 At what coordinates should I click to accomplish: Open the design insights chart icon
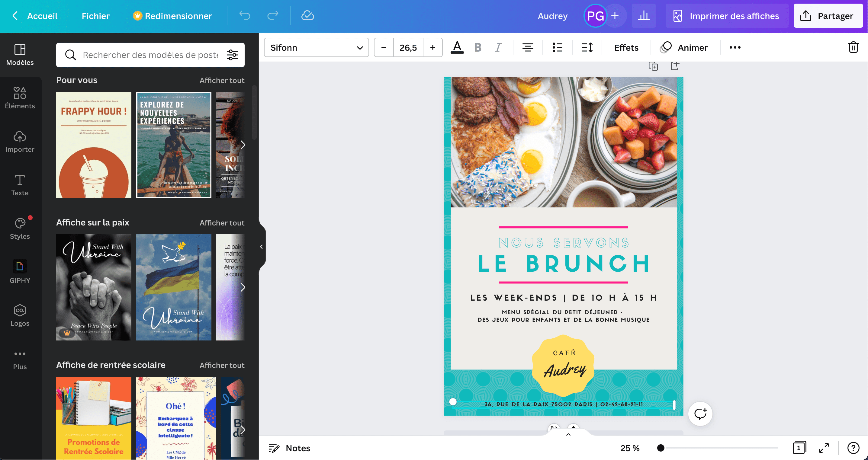click(x=644, y=15)
